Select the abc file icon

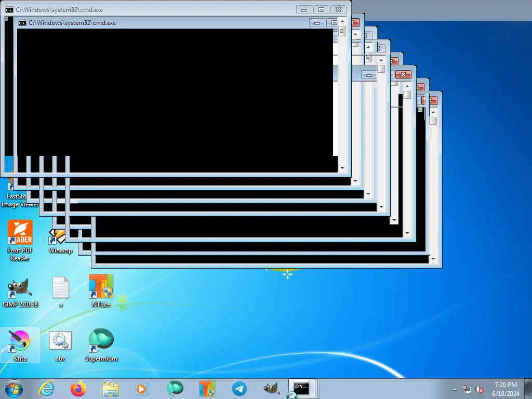pyautogui.click(x=60, y=345)
